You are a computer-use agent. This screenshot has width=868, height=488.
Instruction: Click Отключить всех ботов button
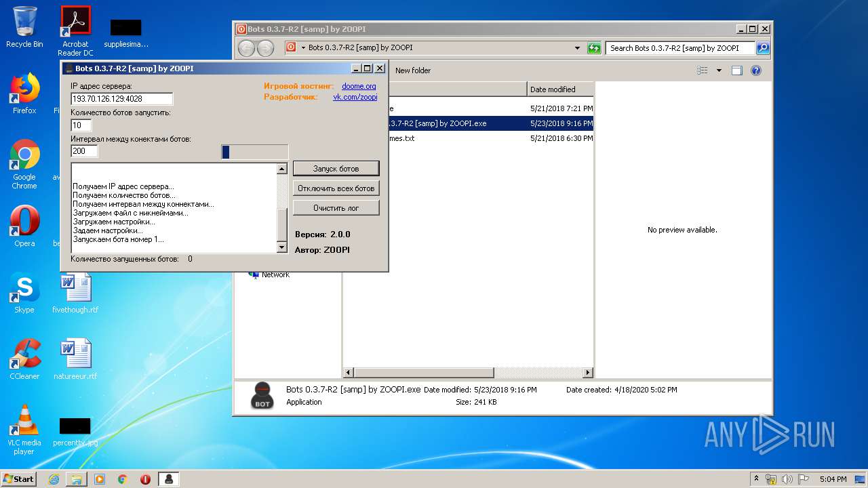click(336, 188)
